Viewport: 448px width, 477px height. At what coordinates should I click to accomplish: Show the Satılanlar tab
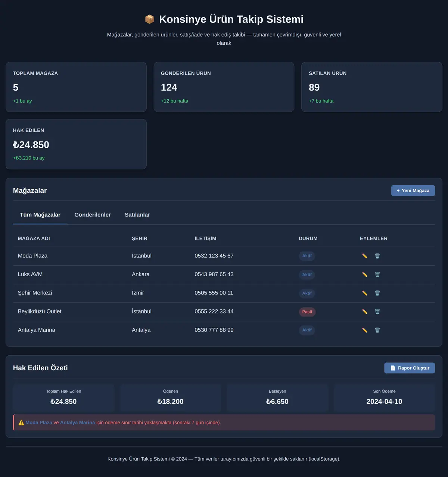click(x=137, y=215)
